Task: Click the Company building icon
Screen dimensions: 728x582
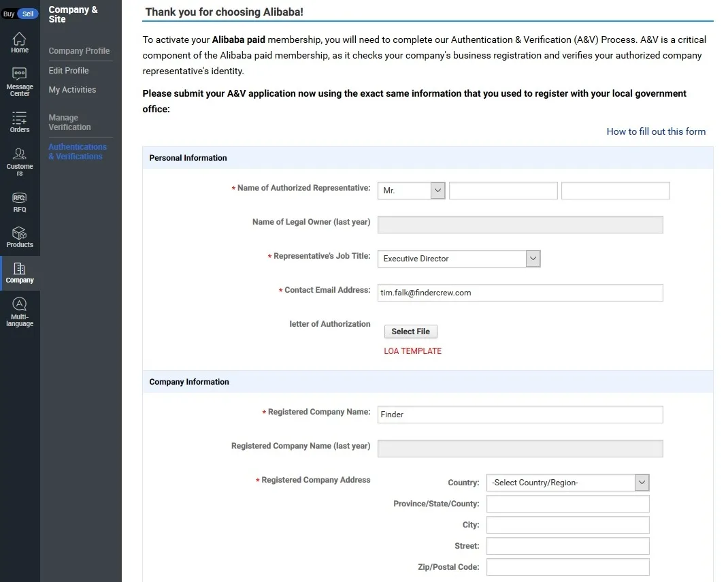Action: [x=20, y=269]
